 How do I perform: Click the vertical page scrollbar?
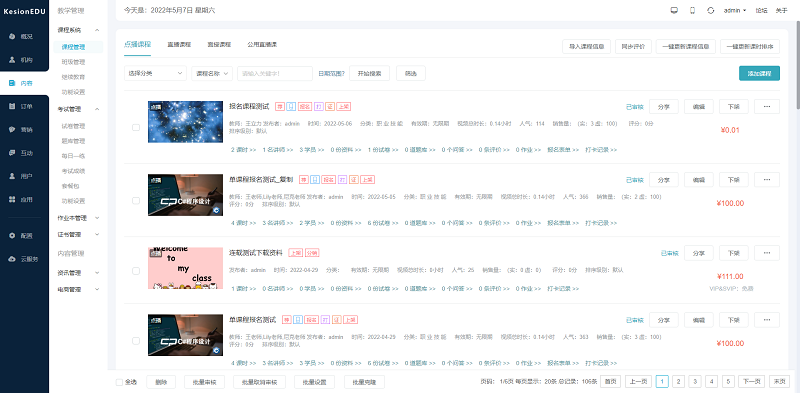(798, 65)
